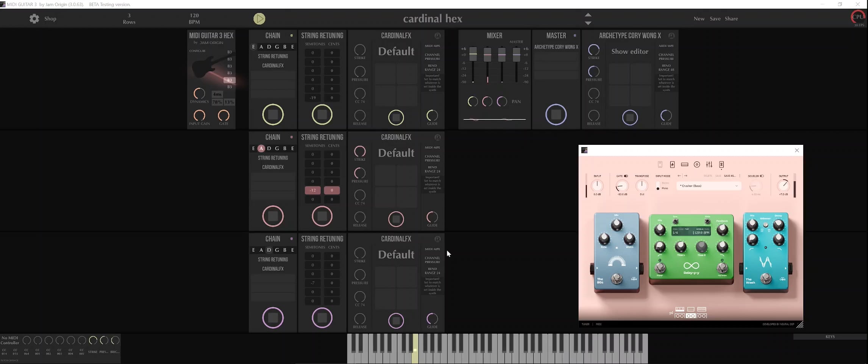
Task: Open the Crusher (Bass) preset dropdown
Action: pyautogui.click(x=709, y=186)
